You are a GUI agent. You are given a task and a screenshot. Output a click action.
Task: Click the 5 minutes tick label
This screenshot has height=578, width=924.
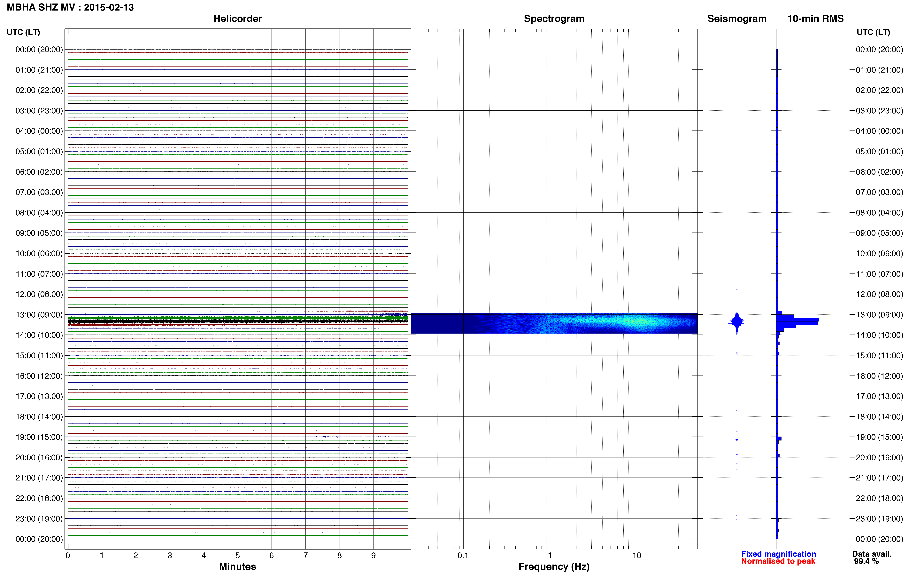coord(238,555)
